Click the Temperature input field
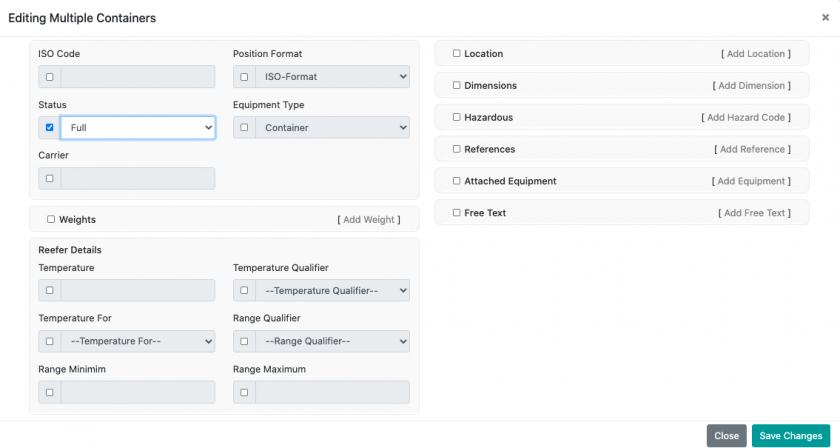The height and width of the screenshot is (448, 840). 138,290
